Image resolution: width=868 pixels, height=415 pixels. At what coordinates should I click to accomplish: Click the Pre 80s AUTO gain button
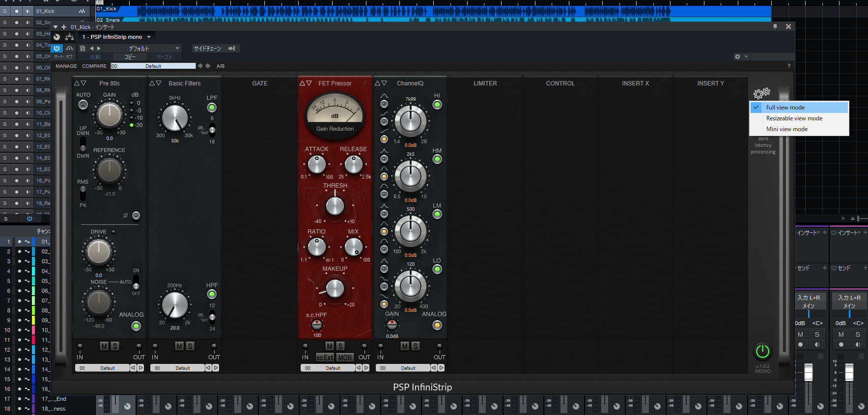tap(83, 104)
